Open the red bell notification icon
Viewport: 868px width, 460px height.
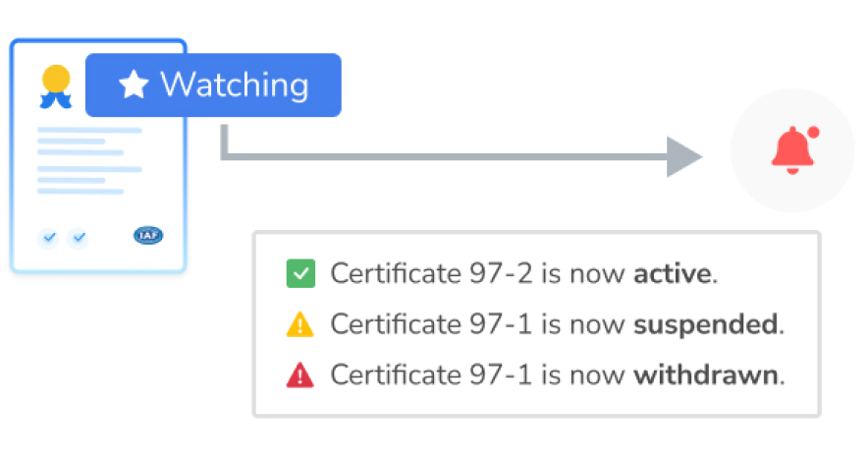click(x=790, y=152)
